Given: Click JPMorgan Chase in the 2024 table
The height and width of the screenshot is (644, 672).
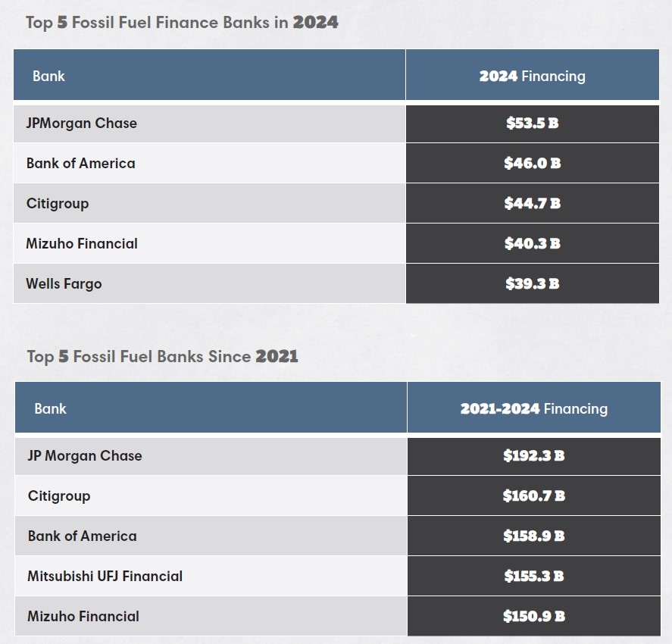Looking at the screenshot, I should pyautogui.click(x=81, y=123).
